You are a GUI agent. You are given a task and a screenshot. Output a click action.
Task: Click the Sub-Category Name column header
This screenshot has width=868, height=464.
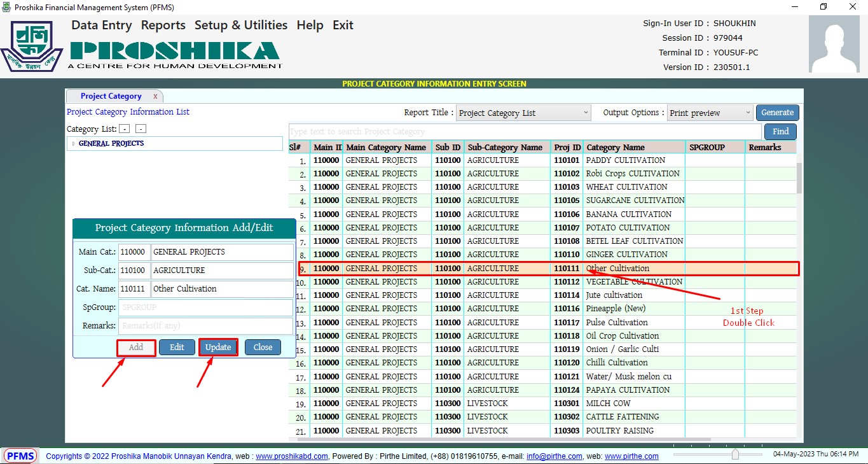click(506, 148)
